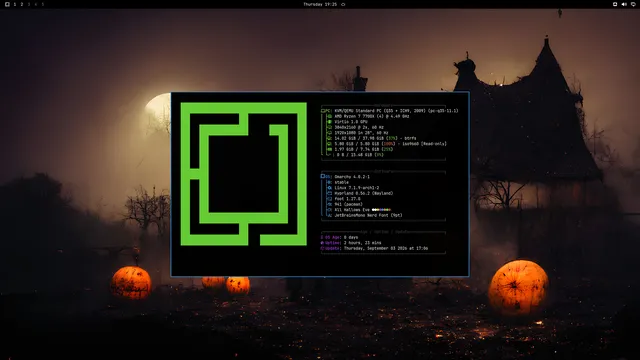
Task: Click the JetBrainsMono Nerd Font line
Action: pos(368,215)
